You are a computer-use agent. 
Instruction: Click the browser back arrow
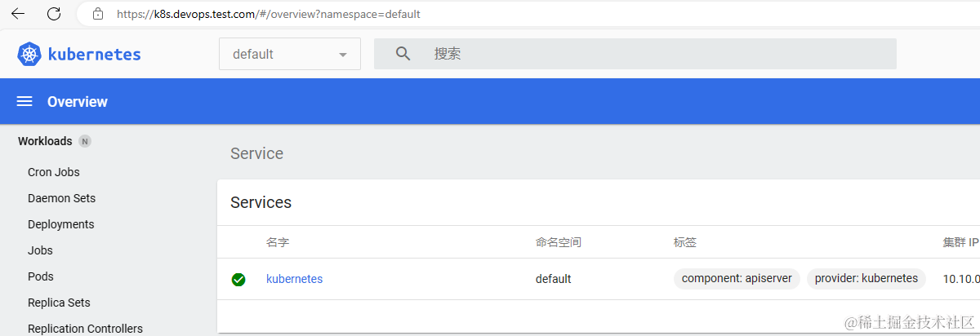(x=17, y=14)
